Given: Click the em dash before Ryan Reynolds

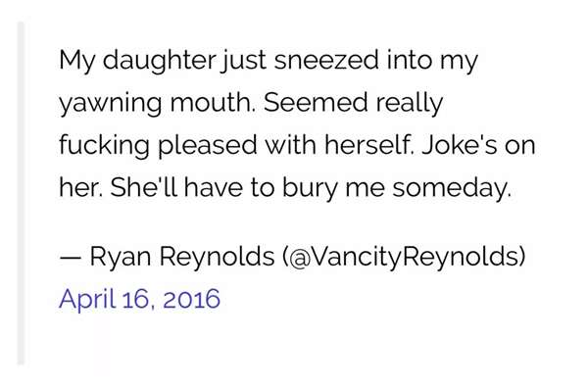Looking at the screenshot, I should (x=70, y=258).
